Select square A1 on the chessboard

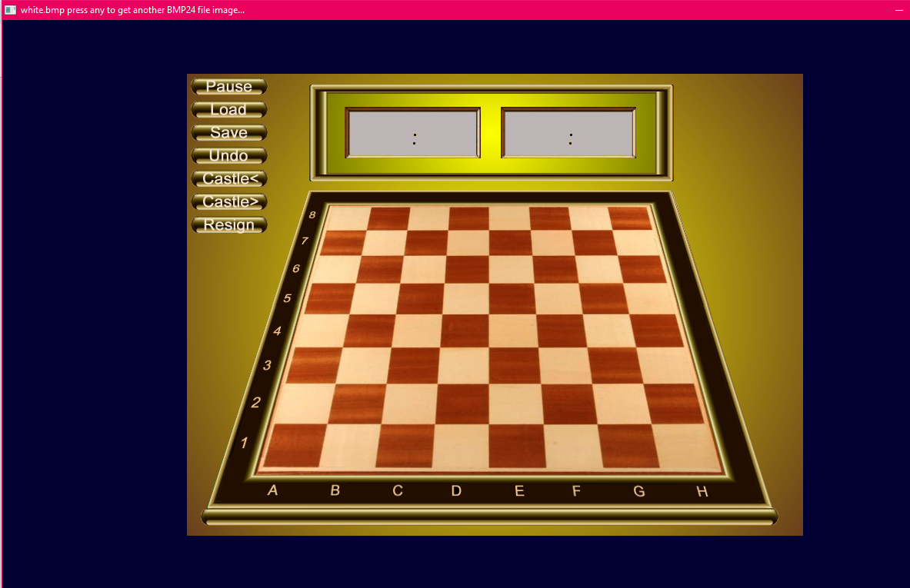click(x=292, y=445)
